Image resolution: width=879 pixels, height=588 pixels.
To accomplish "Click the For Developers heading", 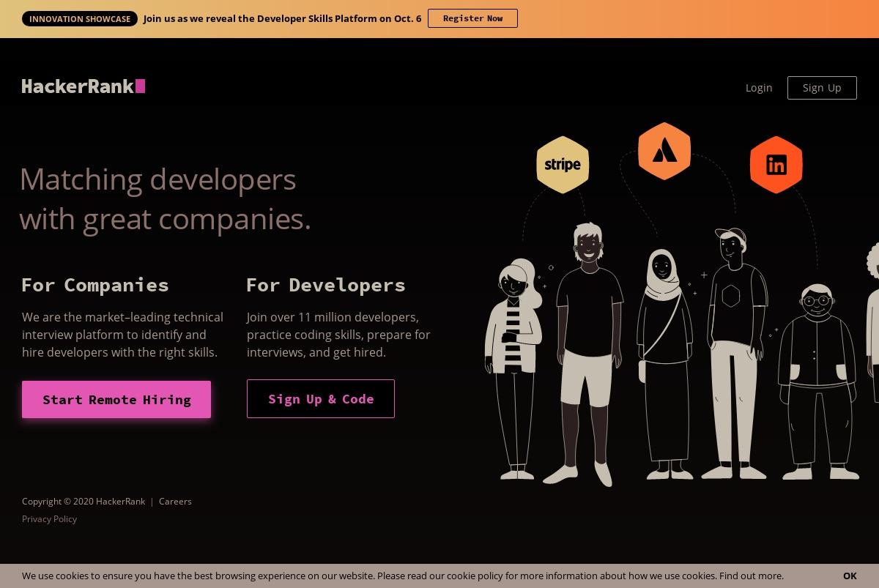I will point(326,285).
